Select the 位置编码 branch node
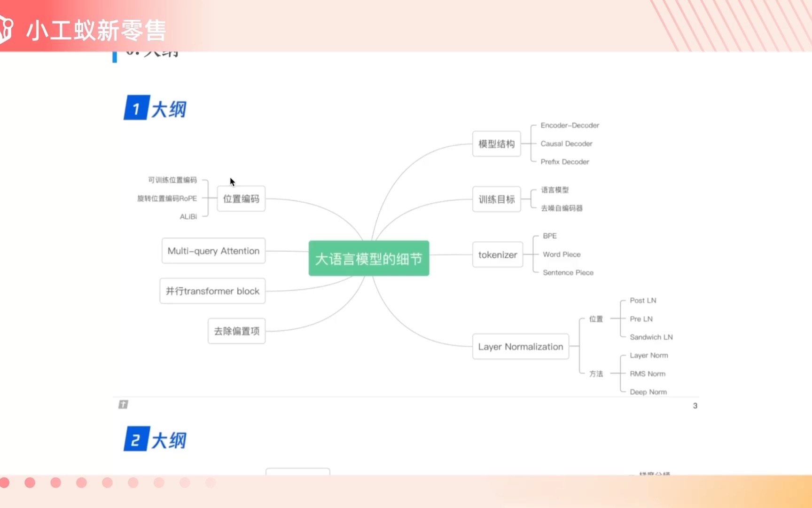 click(241, 198)
